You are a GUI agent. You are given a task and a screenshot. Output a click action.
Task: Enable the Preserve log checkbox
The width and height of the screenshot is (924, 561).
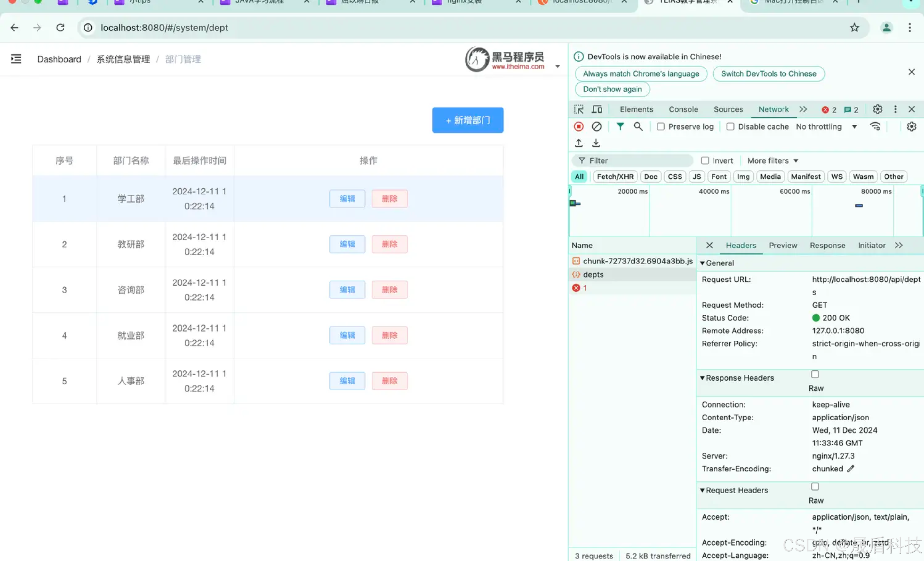661,127
